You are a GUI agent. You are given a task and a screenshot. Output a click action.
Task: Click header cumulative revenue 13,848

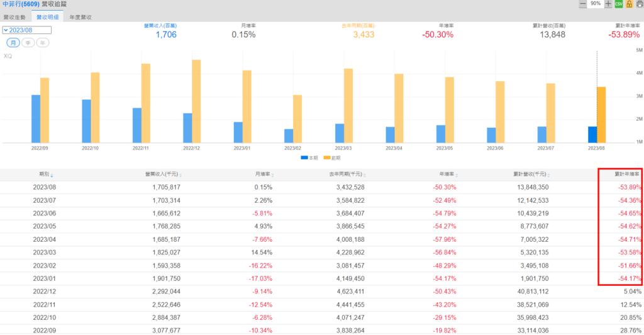click(x=552, y=35)
